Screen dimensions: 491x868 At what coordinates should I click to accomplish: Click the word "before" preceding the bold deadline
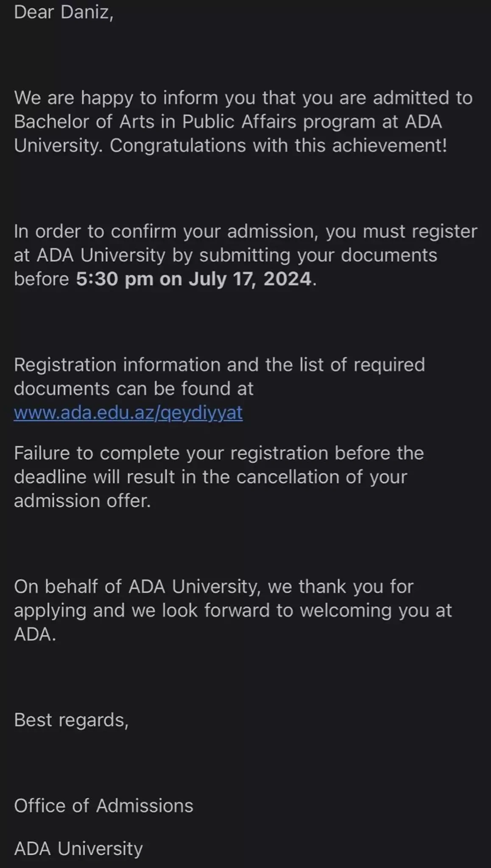click(x=41, y=279)
